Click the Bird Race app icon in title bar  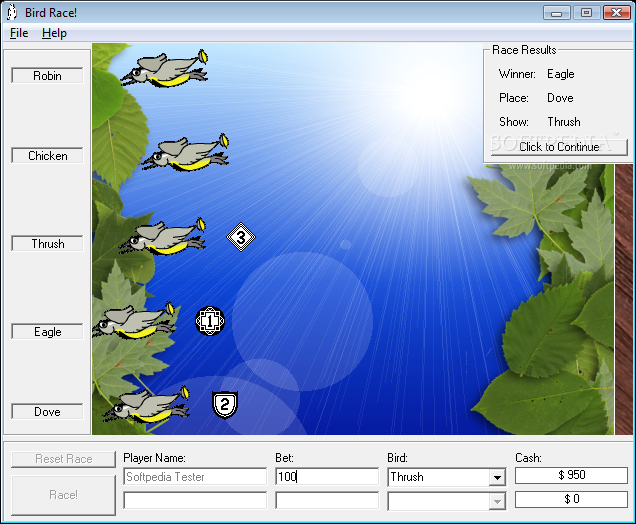point(12,12)
